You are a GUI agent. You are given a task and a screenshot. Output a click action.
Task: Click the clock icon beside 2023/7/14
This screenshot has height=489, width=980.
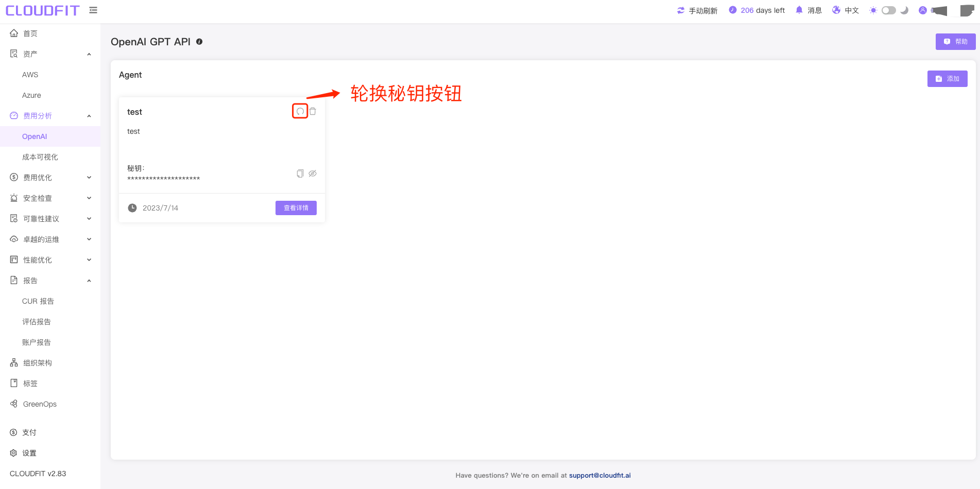(x=132, y=208)
